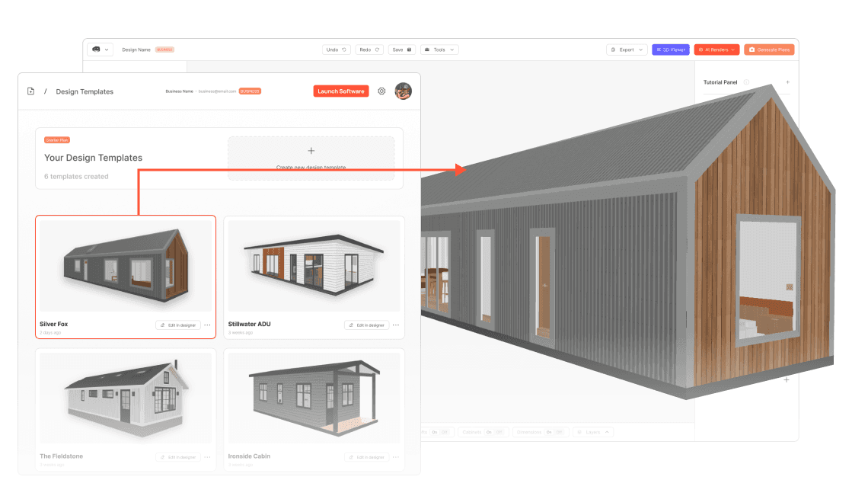
Task: Click the brand logo icon at top left
Action: 97,49
